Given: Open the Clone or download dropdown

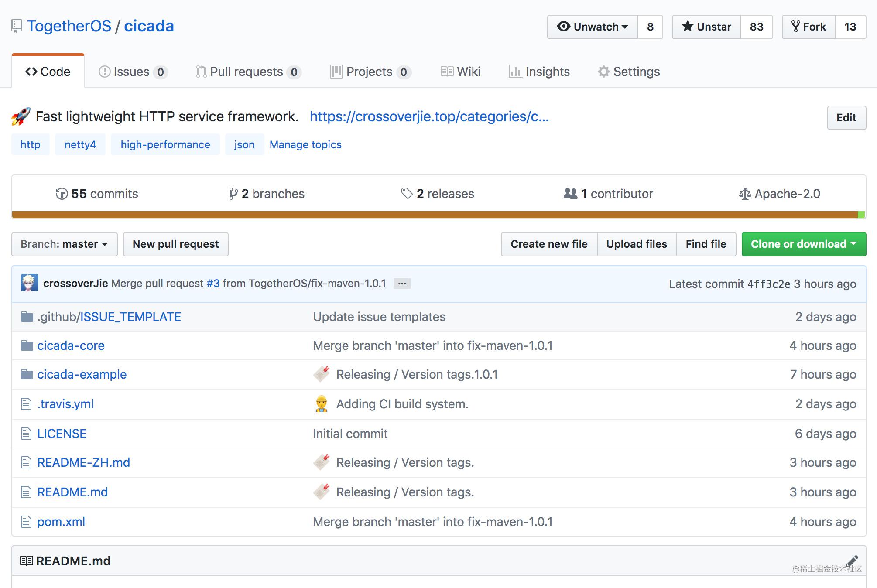Looking at the screenshot, I should 803,244.
